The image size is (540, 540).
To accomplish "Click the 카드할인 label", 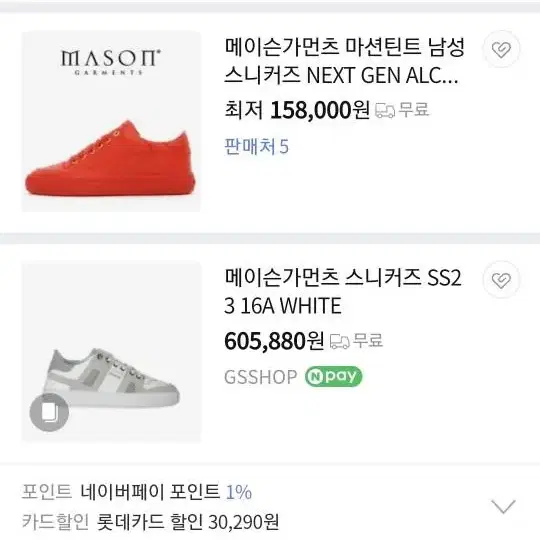I will tap(55, 522).
